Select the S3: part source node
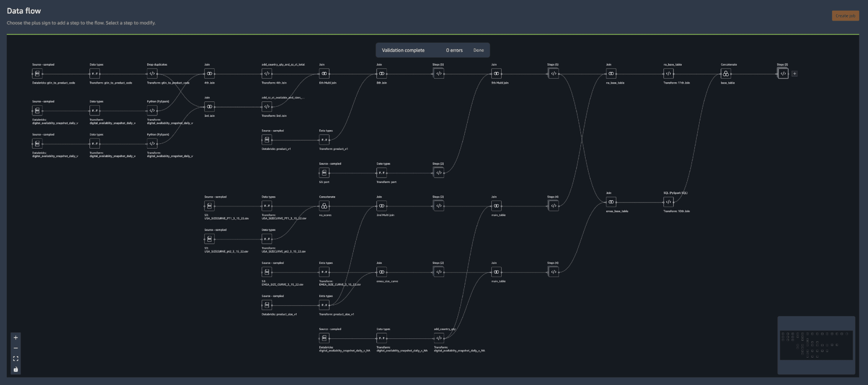Screen dimensions: 868x385 tap(324, 173)
